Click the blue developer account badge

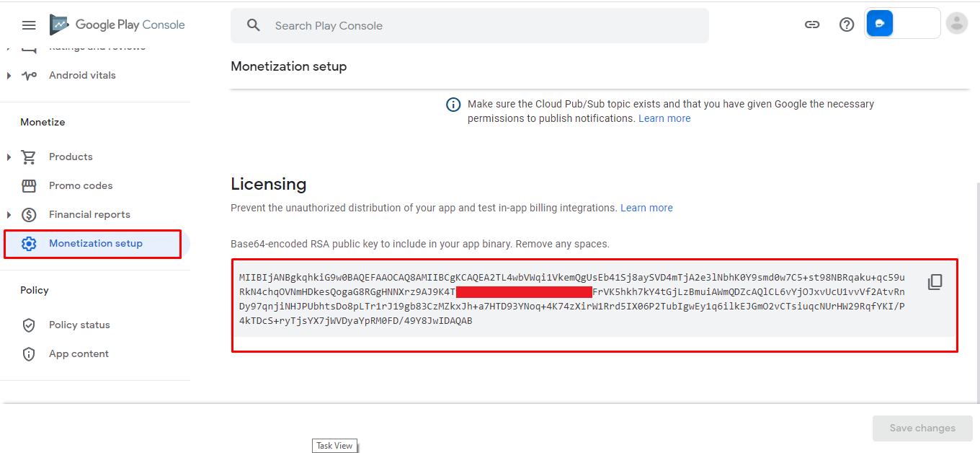[880, 24]
